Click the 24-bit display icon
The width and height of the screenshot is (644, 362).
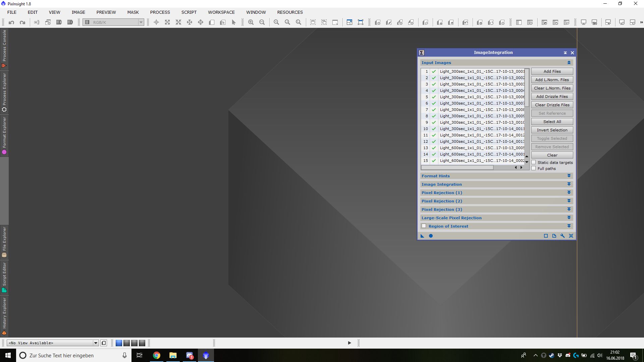pyautogui.click(x=594, y=22)
